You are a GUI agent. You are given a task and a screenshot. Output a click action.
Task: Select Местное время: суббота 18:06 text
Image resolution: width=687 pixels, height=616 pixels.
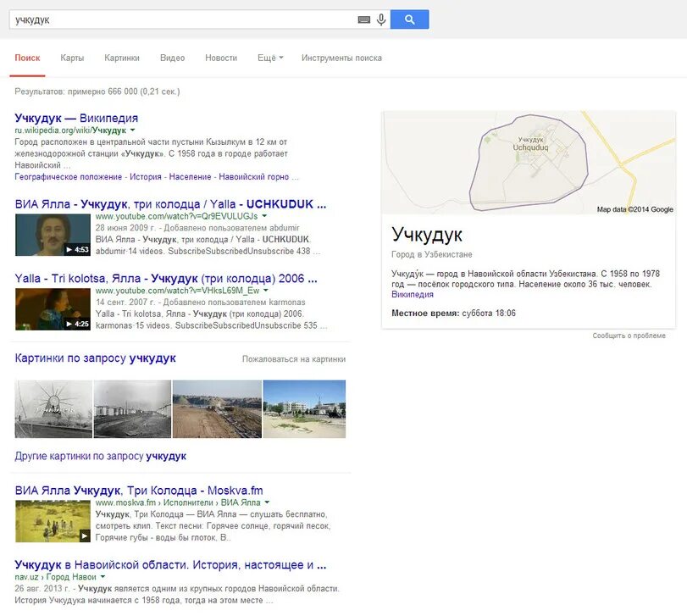(453, 314)
